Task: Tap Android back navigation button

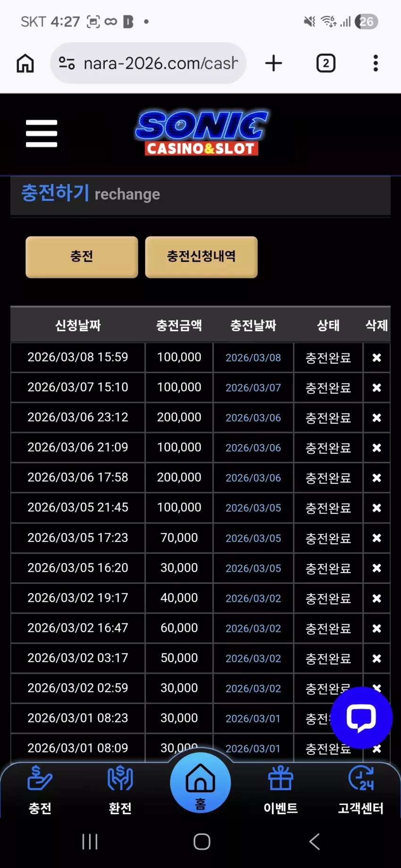Action: [315, 842]
